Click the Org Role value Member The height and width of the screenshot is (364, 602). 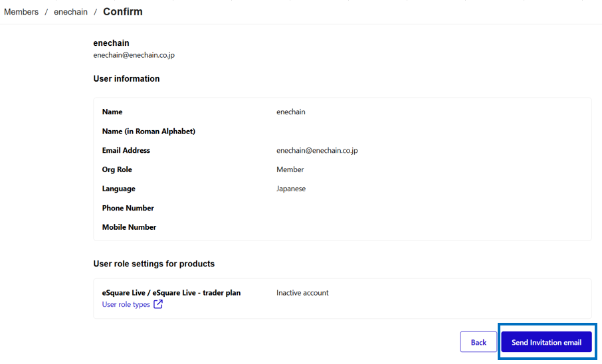(290, 169)
